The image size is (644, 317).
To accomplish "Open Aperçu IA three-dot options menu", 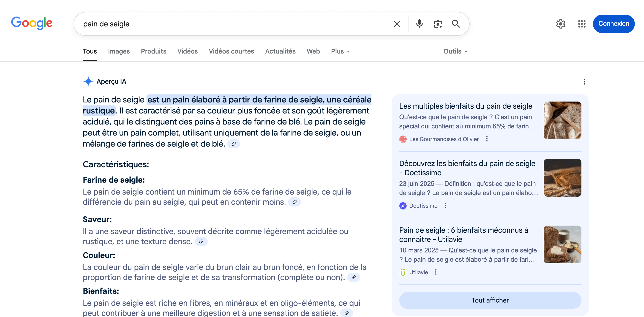I will 584,82.
